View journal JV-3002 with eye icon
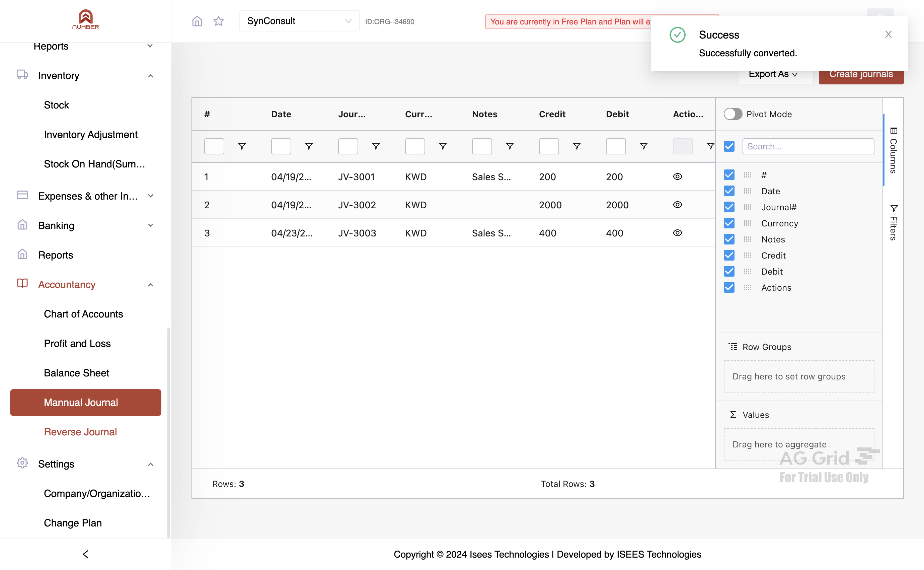Image resolution: width=924 pixels, height=570 pixels. [677, 205]
